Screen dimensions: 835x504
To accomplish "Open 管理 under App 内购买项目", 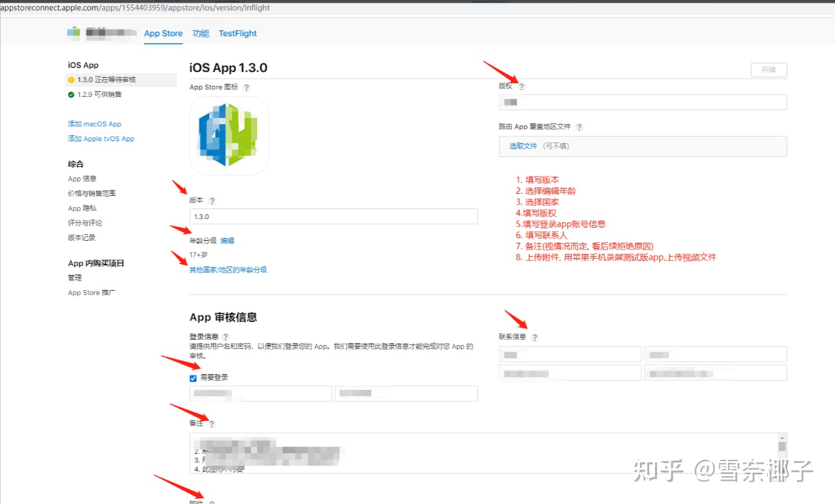I will tap(75, 278).
